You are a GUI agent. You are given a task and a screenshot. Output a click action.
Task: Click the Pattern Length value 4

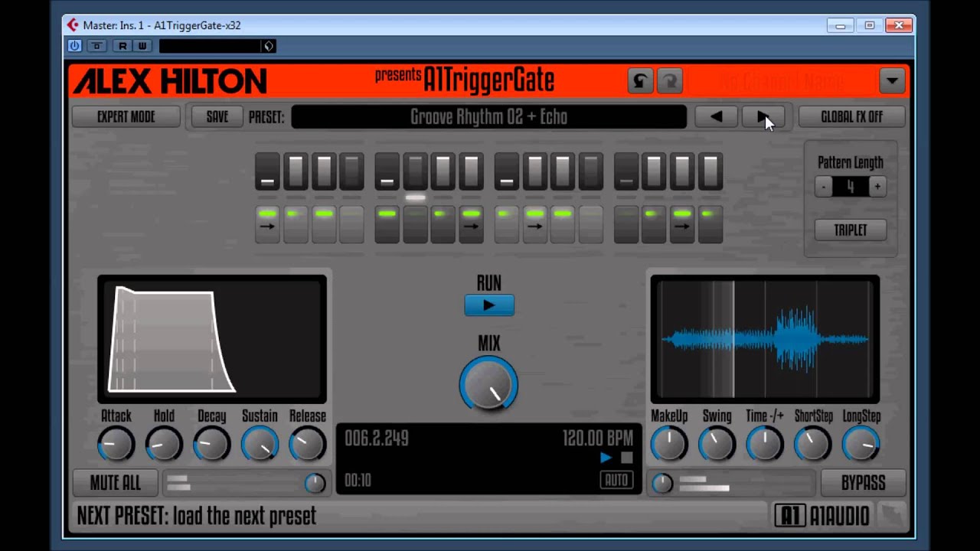click(x=850, y=186)
